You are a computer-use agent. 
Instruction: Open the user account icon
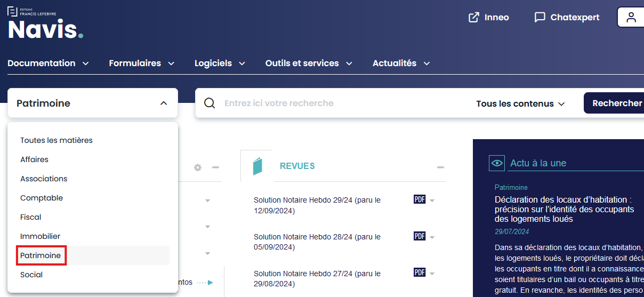pyautogui.click(x=631, y=17)
